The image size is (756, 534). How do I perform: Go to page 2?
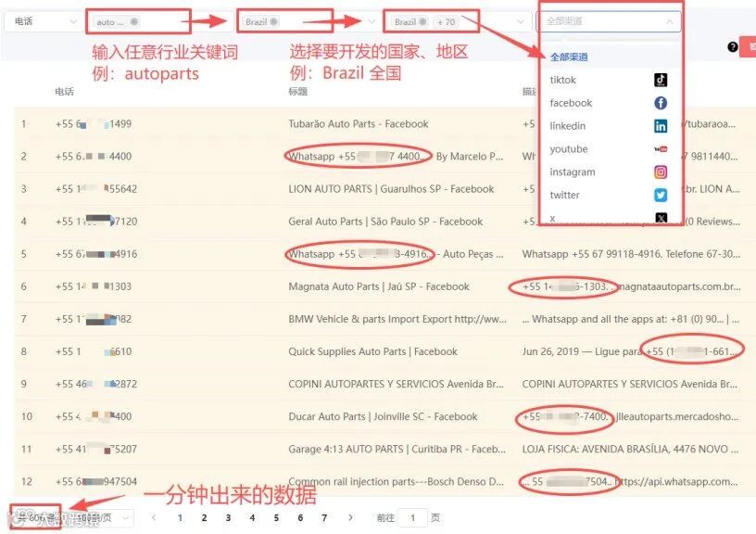pyautogui.click(x=204, y=518)
